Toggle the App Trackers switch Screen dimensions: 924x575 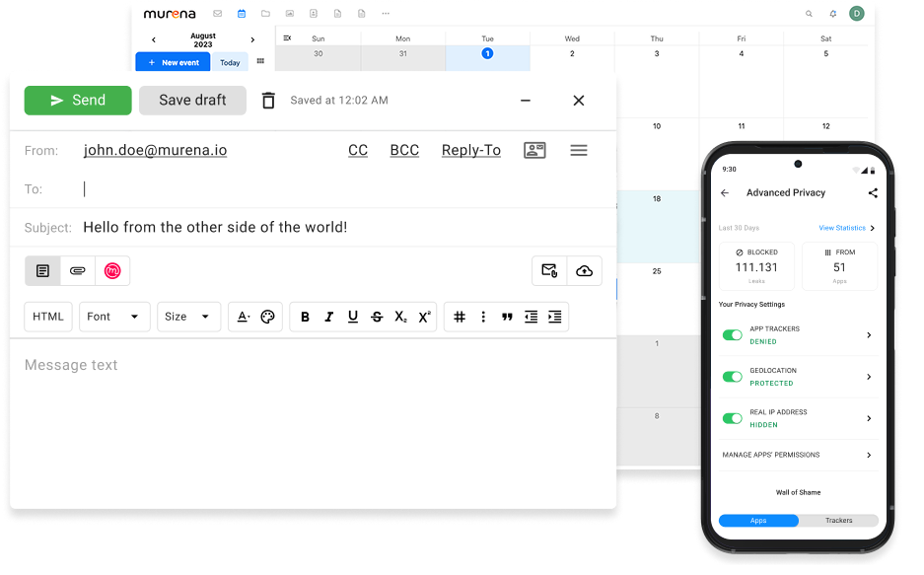coord(732,335)
